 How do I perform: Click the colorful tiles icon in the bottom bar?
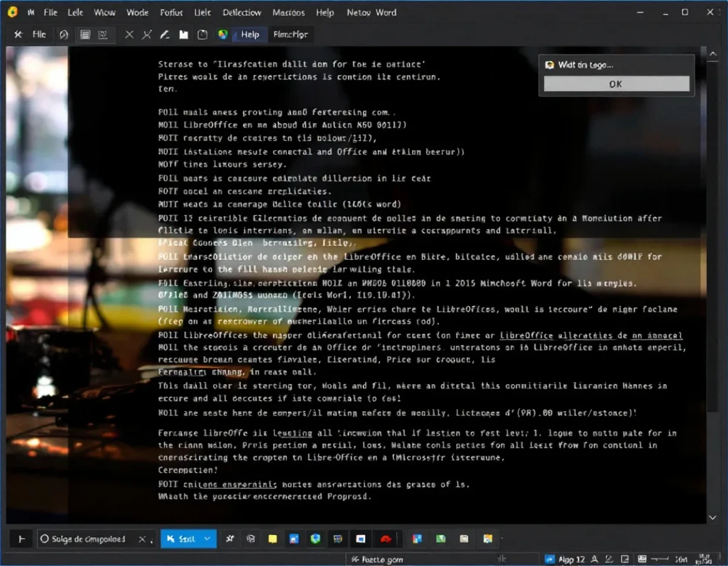coord(417,539)
